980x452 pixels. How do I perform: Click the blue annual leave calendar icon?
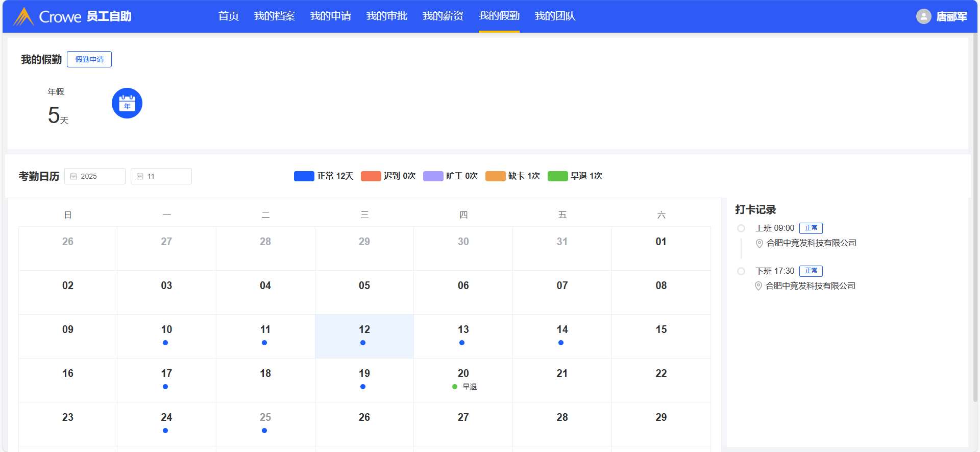pyautogui.click(x=127, y=103)
